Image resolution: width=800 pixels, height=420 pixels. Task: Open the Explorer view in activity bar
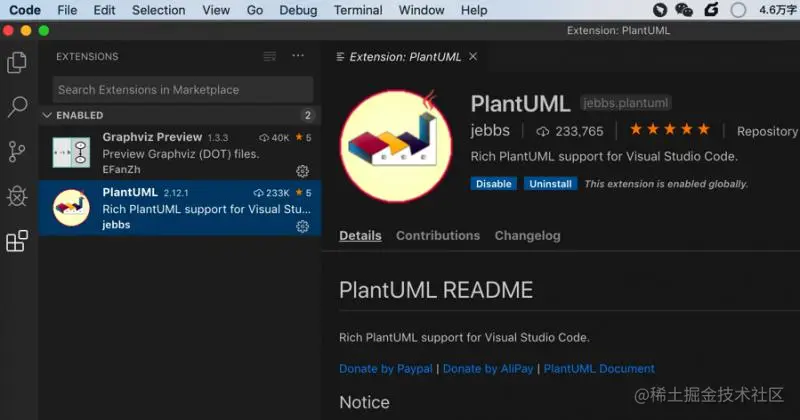click(x=17, y=63)
